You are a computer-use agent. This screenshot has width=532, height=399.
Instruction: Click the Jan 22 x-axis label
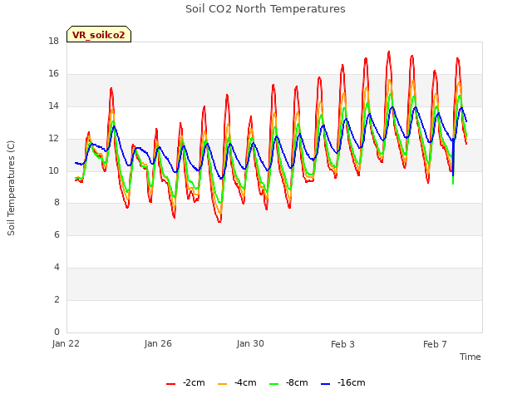click(x=66, y=343)
